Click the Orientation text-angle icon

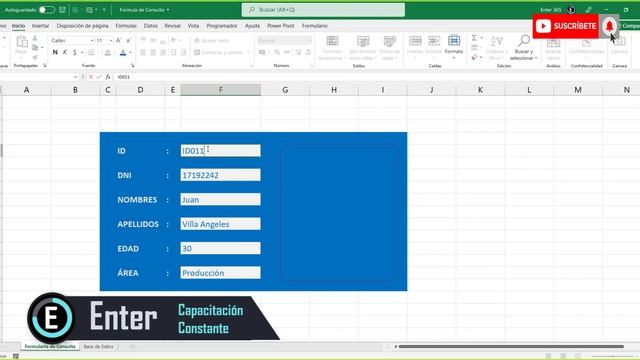pyautogui.click(x=174, y=40)
